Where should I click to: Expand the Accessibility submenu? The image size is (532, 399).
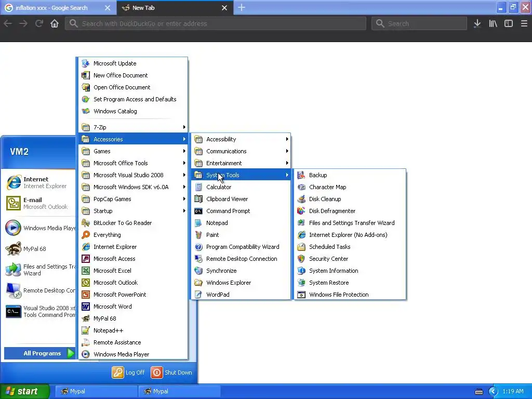tap(241, 139)
